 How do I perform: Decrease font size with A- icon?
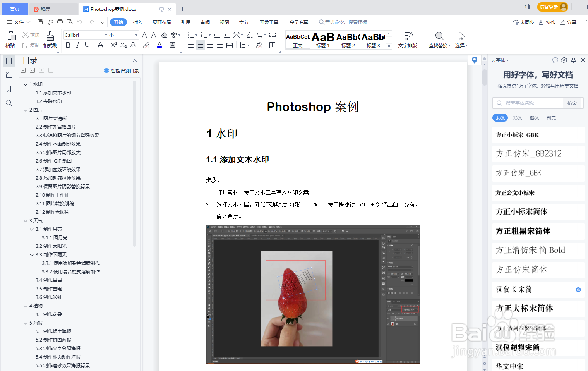tap(154, 35)
